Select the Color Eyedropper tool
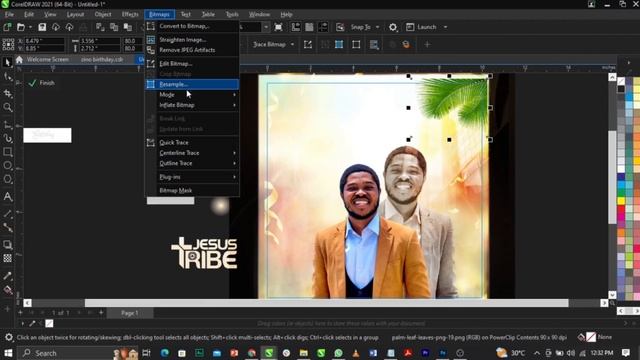The width and height of the screenshot is (640, 360). (x=7, y=276)
